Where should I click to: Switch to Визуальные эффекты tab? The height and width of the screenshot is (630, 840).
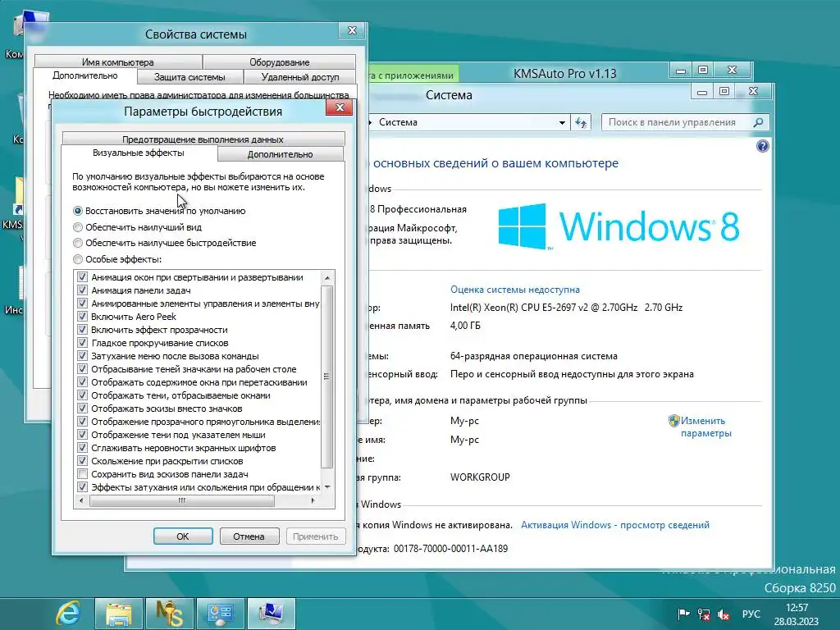(x=138, y=153)
